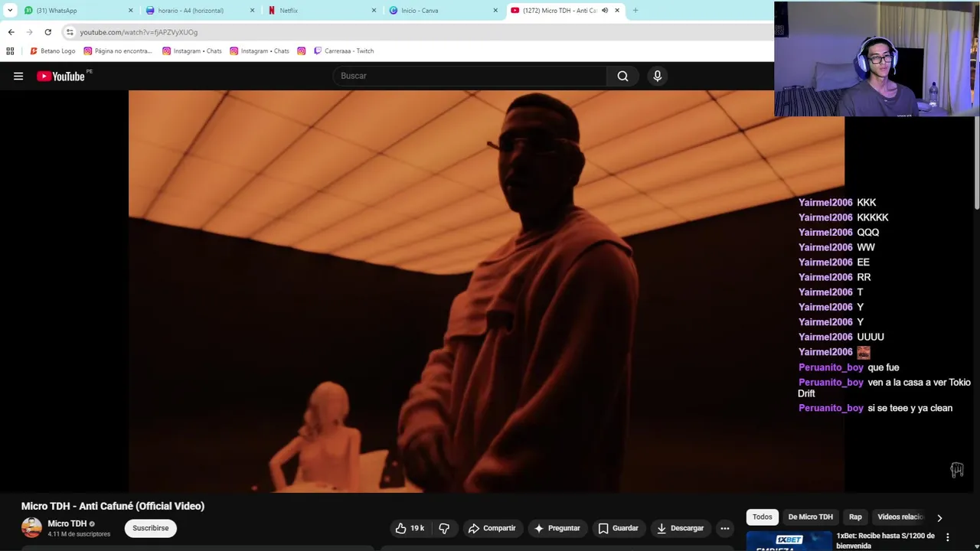Click the 1xBet ad title text

(x=885, y=541)
